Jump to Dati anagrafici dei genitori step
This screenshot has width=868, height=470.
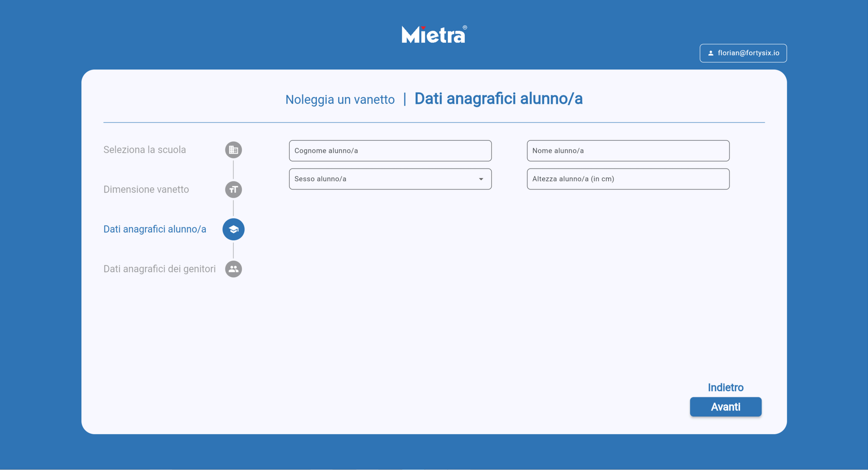click(x=159, y=269)
